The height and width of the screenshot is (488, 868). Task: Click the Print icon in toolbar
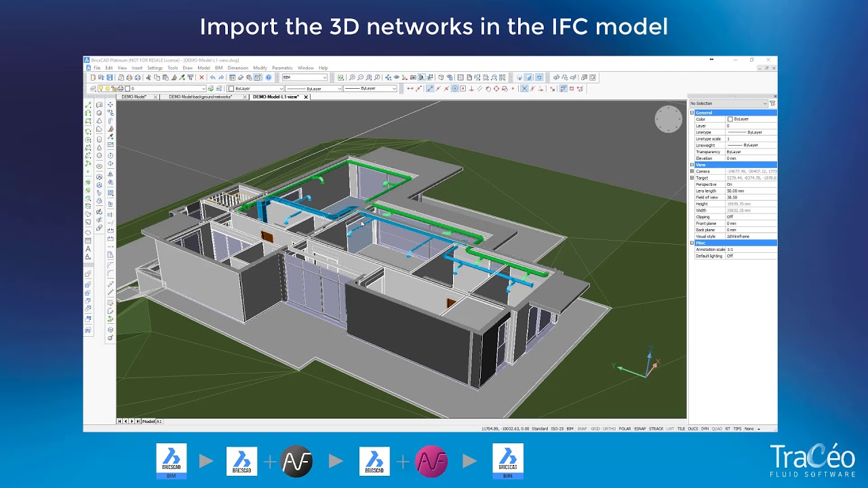(130, 77)
